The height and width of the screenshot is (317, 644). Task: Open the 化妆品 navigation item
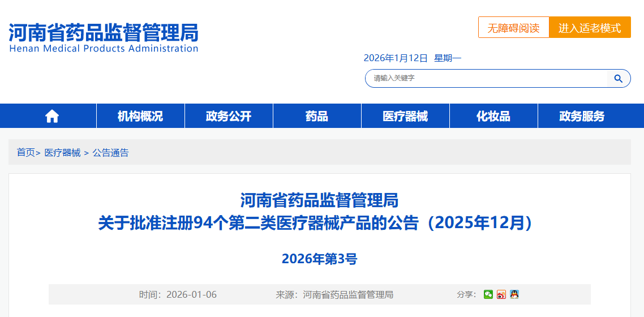point(493,116)
